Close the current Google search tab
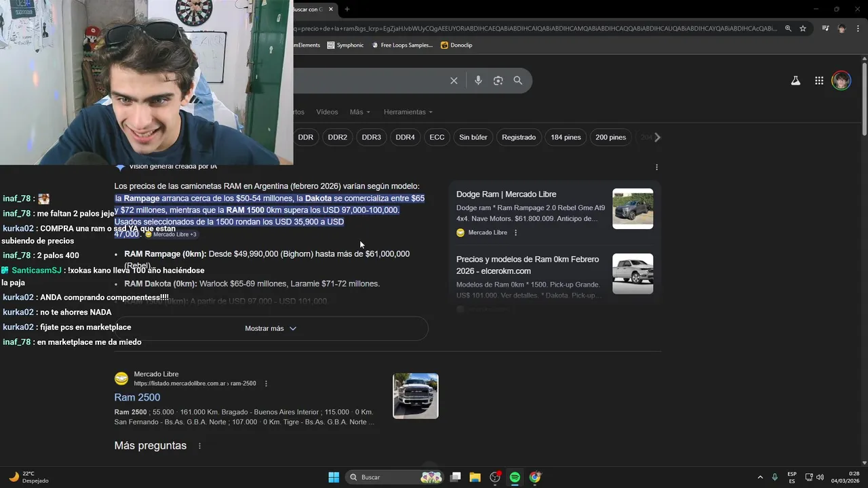 click(331, 9)
